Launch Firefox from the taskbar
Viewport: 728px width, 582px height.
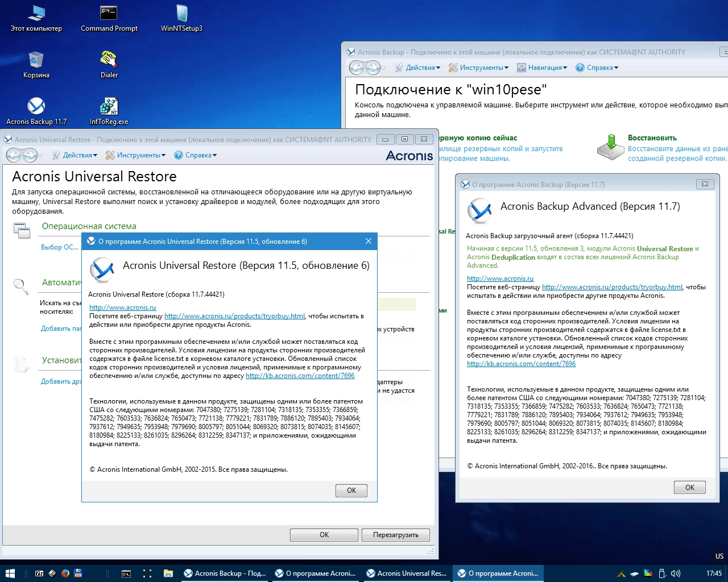coord(65,573)
